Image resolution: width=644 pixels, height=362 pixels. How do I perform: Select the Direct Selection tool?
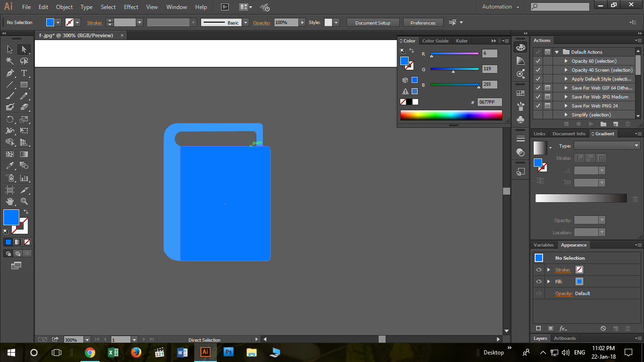(24, 49)
